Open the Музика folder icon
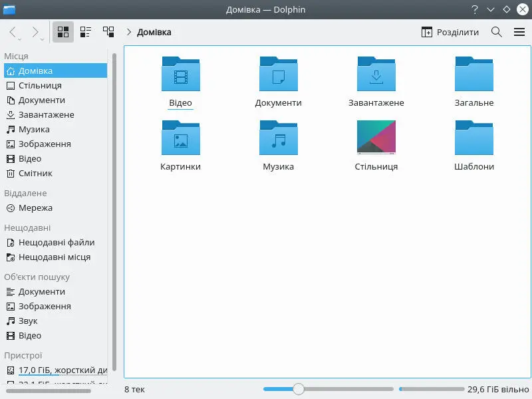 pos(279,138)
